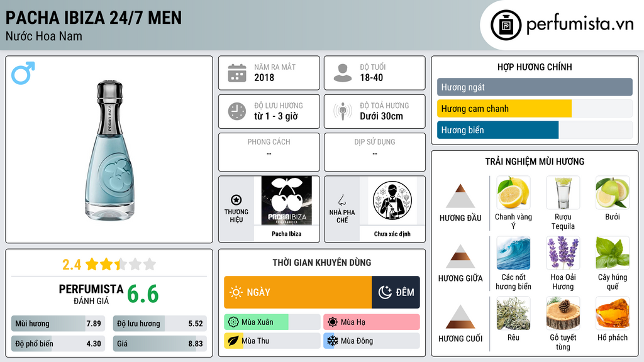Screen dimensions: 644x362
Task: Click the Pacha Ibiza brand logo image
Action: [x=286, y=200]
